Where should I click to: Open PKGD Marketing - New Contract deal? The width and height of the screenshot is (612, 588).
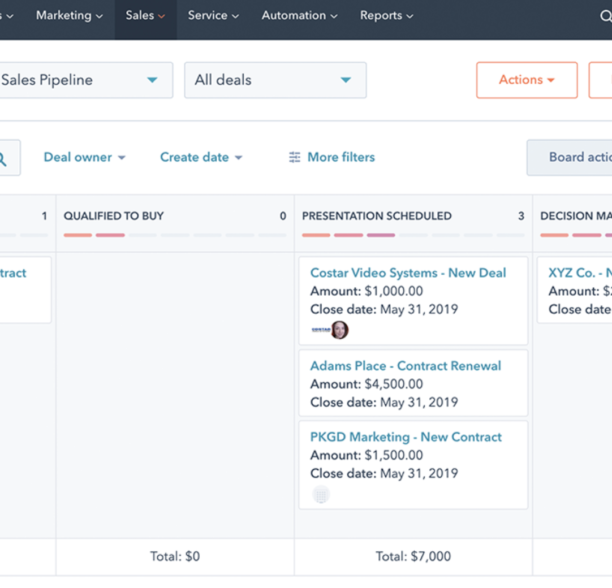tap(406, 437)
